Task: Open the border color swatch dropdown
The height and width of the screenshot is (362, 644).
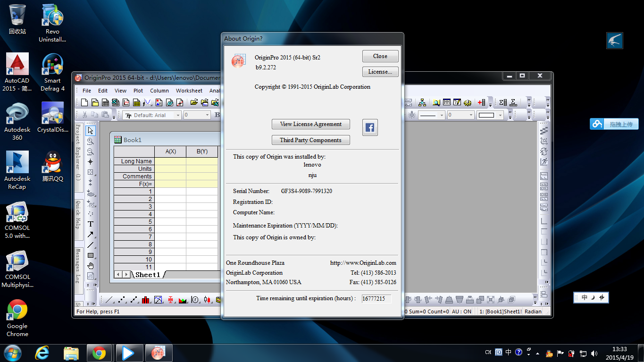Action: (500, 115)
